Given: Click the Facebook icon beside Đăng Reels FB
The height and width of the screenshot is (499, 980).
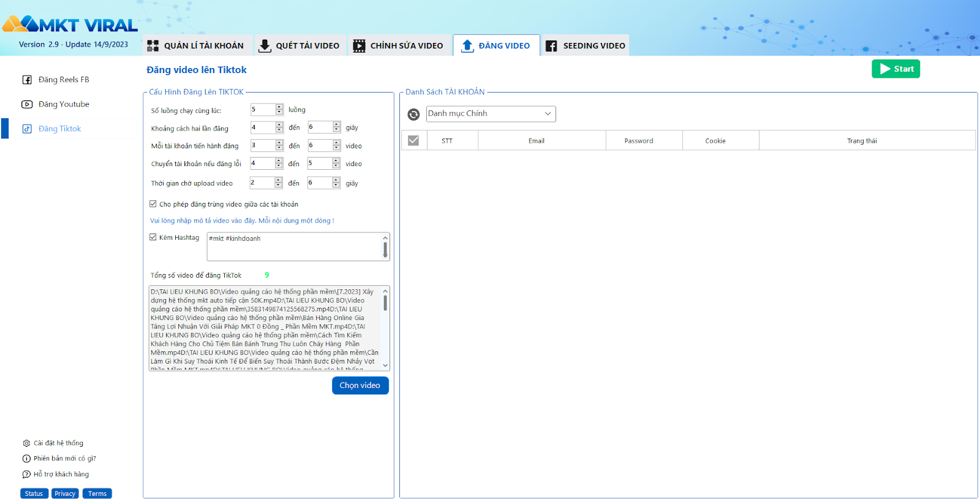Looking at the screenshot, I should [x=27, y=80].
